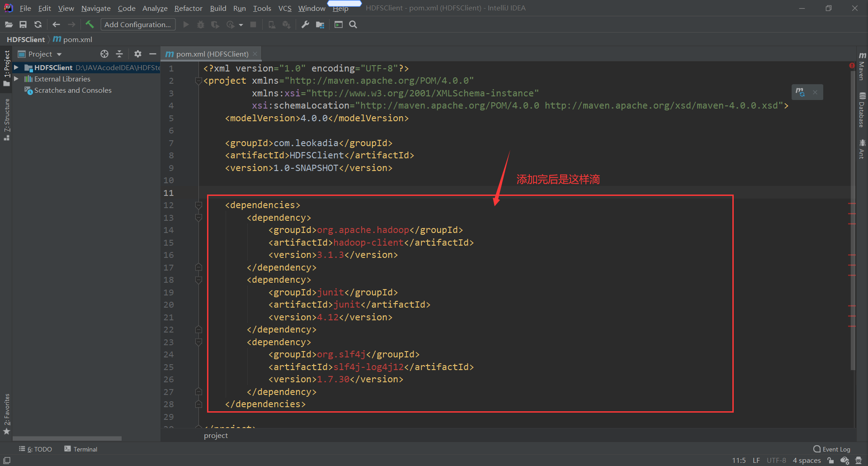
Task: Open Project panel settings gear
Action: pos(137,54)
